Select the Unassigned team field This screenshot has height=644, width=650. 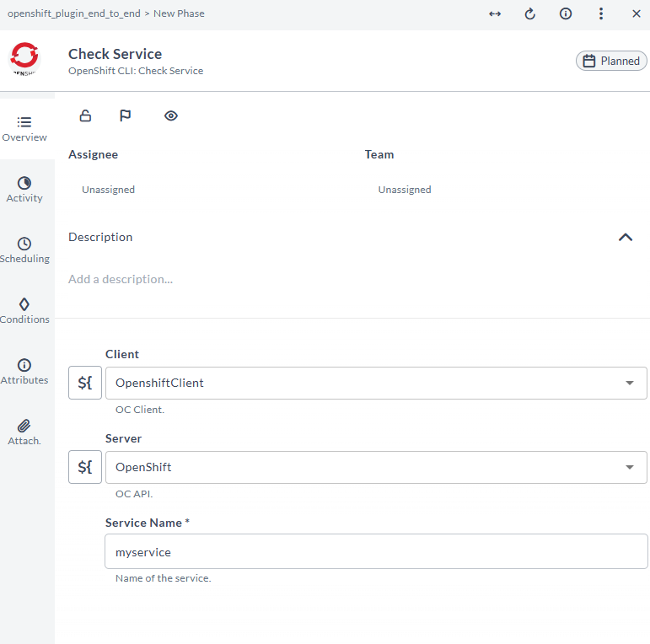pos(405,190)
